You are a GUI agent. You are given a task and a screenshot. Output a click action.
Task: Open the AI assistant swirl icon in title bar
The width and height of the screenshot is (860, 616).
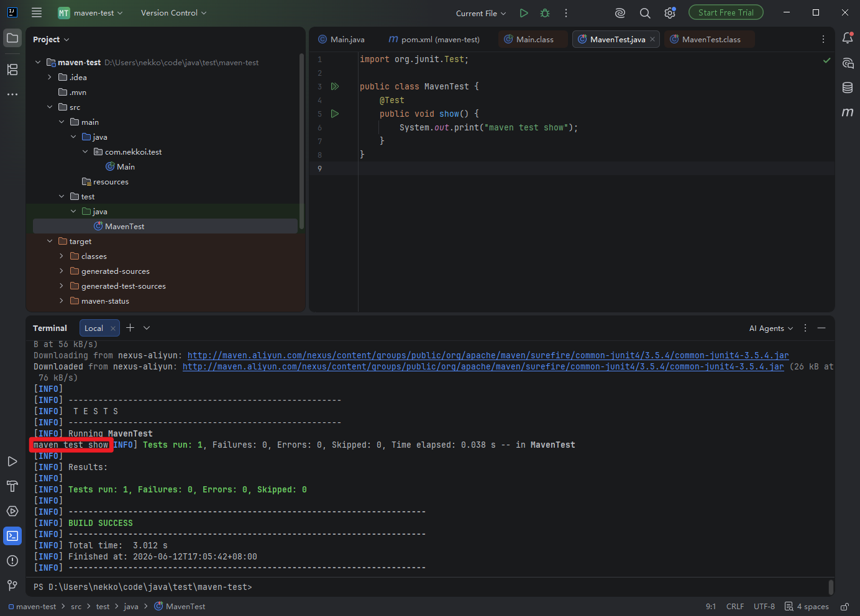[620, 13]
